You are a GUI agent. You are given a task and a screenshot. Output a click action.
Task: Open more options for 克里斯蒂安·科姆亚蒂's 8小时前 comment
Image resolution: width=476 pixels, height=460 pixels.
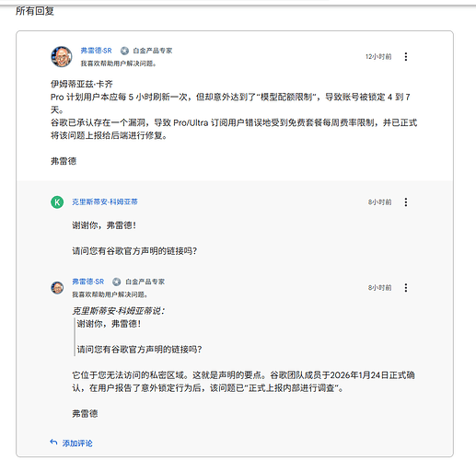(x=406, y=202)
